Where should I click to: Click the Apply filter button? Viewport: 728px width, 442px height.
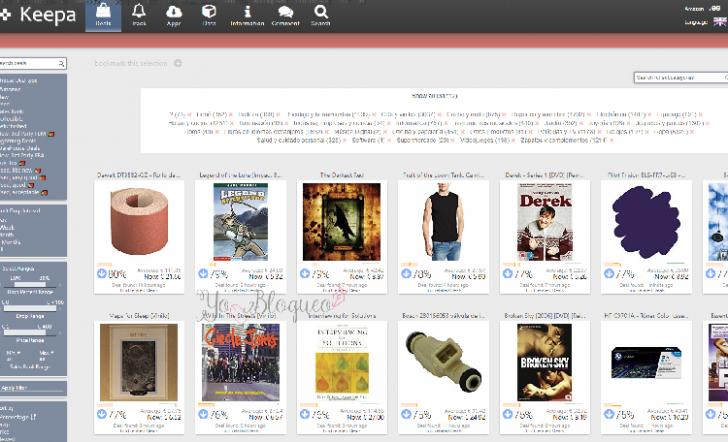point(33,388)
